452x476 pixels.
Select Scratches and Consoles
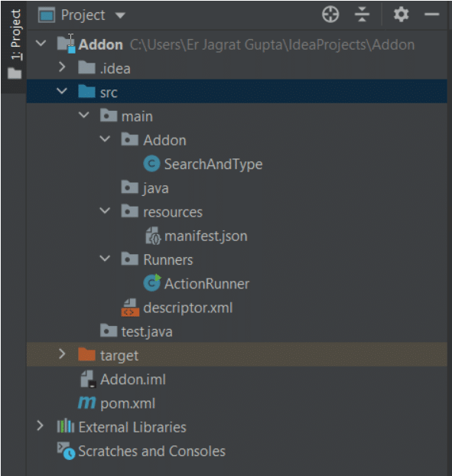pos(151,451)
